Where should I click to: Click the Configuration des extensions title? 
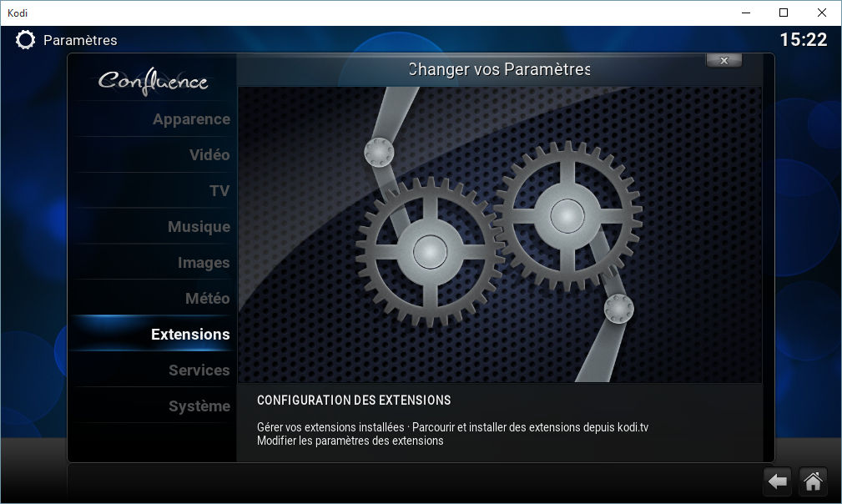354,401
